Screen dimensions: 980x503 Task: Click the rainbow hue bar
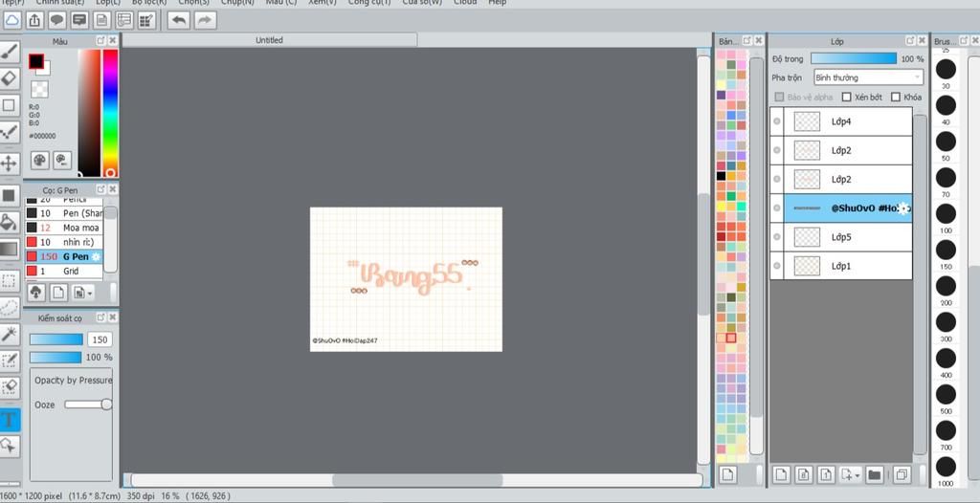pos(110,113)
